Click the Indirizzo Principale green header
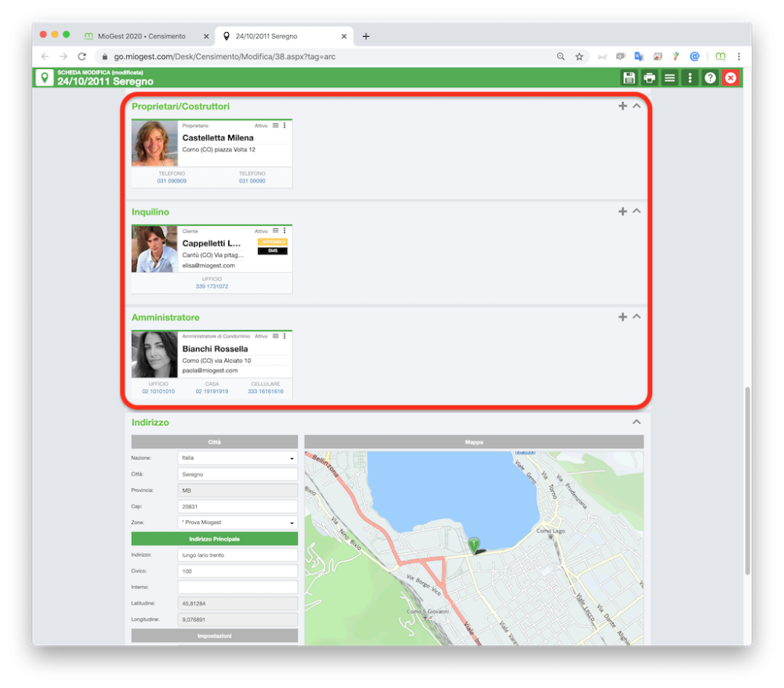The width and height of the screenshot is (784, 688). (215, 539)
